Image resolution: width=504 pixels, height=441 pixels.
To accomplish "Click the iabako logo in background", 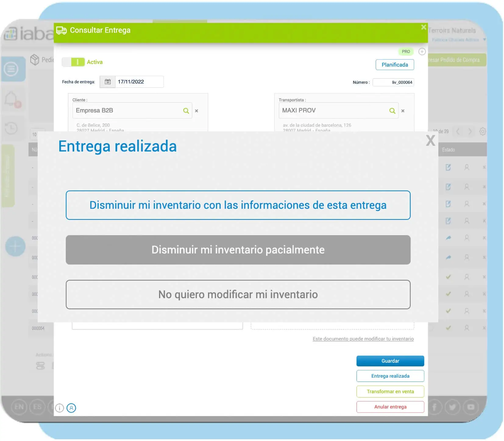I will (29, 34).
